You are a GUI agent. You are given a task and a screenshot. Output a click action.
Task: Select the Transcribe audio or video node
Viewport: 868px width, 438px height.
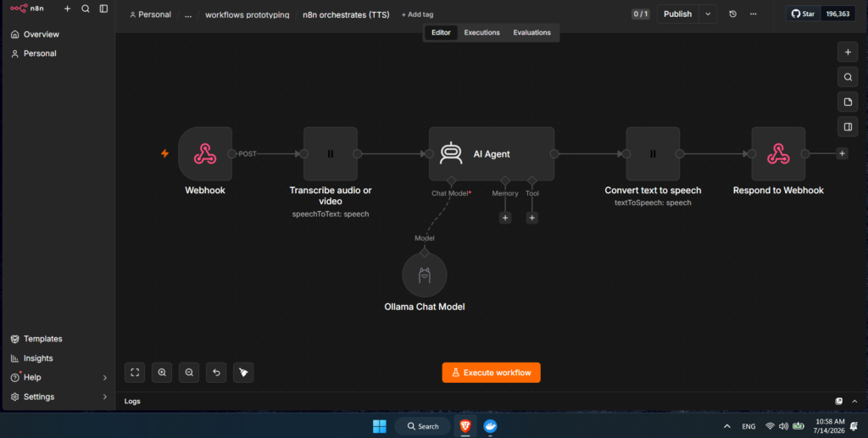(x=331, y=153)
